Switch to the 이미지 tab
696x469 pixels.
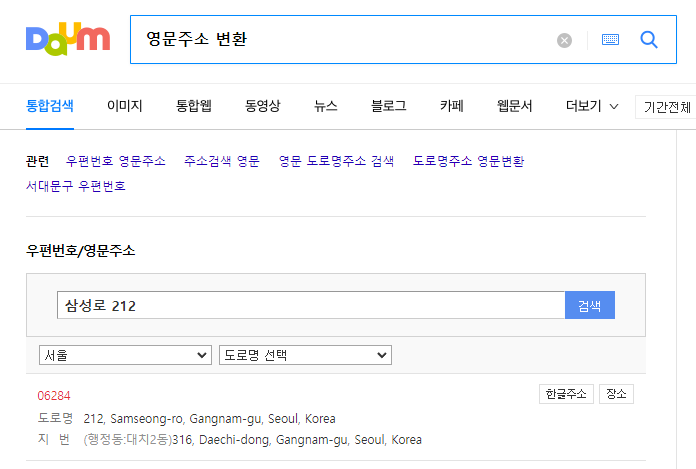click(x=124, y=106)
